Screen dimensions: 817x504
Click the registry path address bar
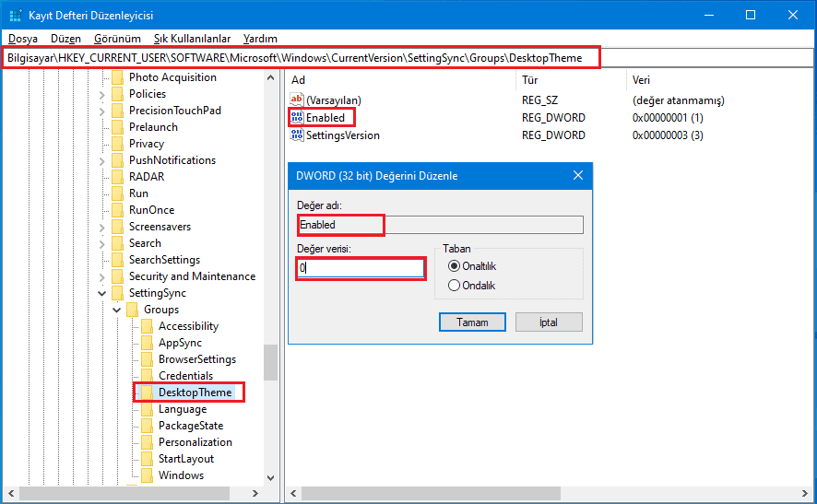(408, 58)
